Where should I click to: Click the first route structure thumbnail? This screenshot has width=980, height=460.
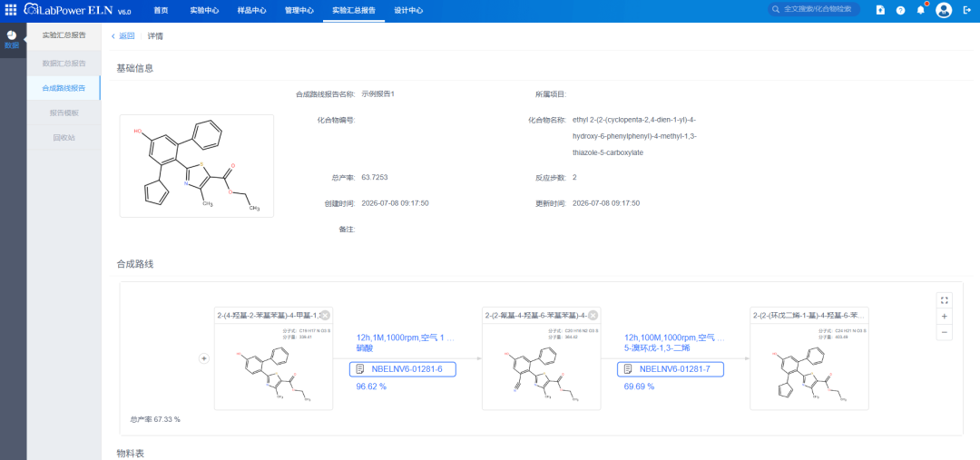273,375
